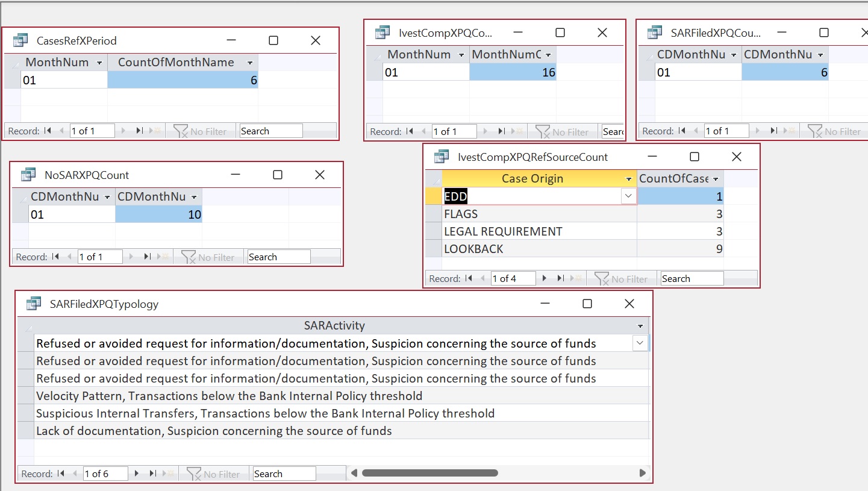Image resolution: width=868 pixels, height=491 pixels.
Task: Open first CDMonthNu dropdown in NoSARXPQCount window
Action: (x=107, y=197)
